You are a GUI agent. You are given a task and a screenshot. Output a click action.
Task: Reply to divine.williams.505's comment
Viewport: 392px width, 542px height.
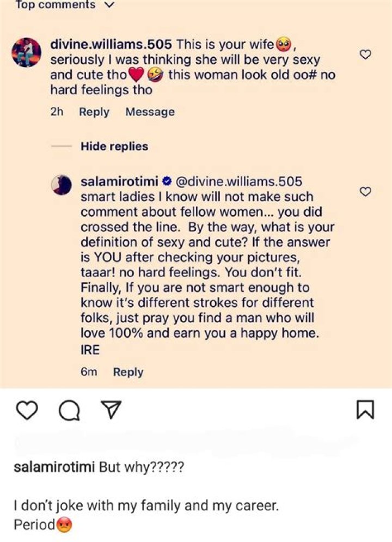pyautogui.click(x=94, y=112)
